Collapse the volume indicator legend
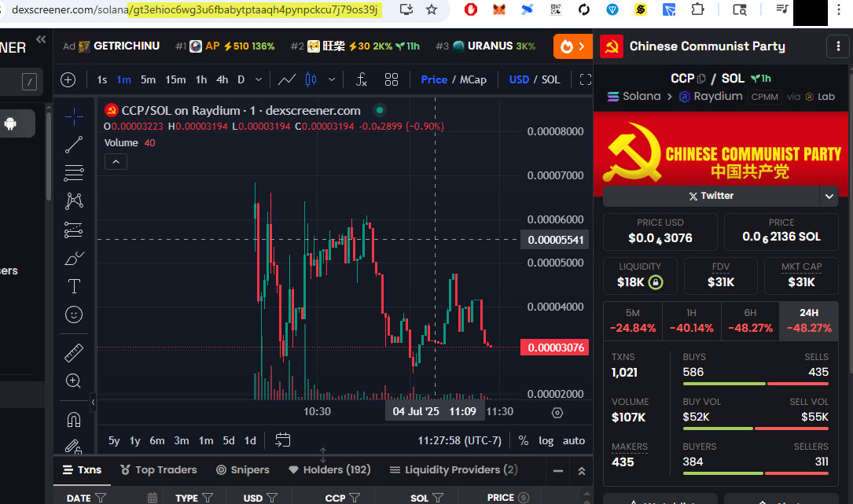Screen dimensions: 853x504 click(x=116, y=162)
